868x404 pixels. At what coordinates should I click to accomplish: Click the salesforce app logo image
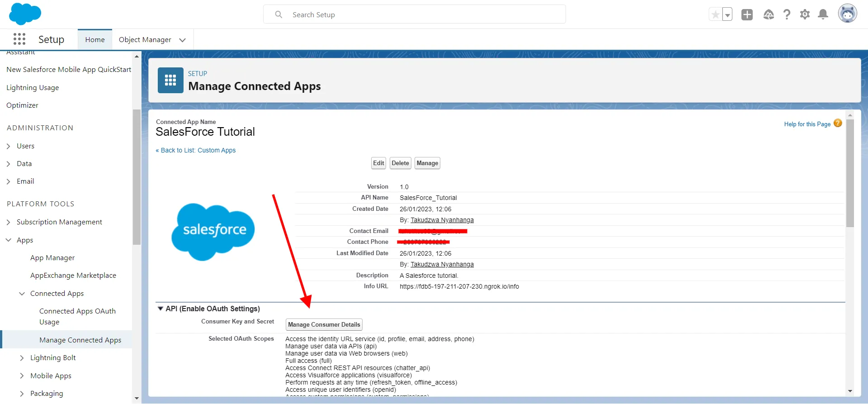point(213,232)
